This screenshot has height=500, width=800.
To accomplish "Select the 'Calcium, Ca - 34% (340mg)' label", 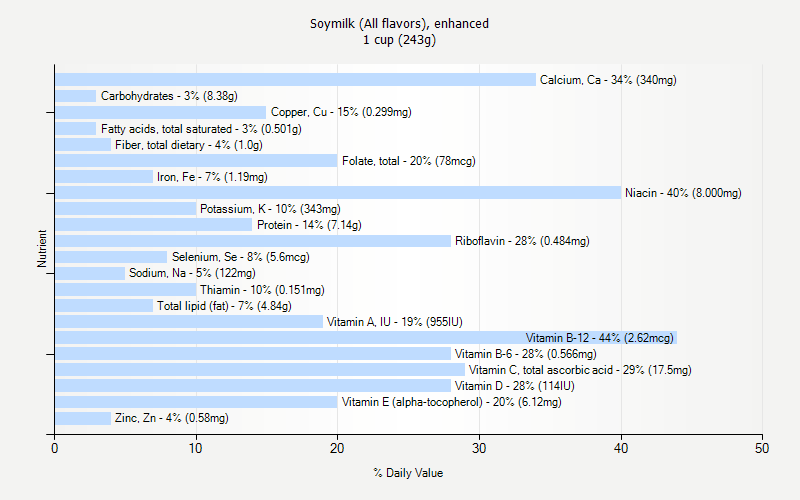I will tap(608, 80).
